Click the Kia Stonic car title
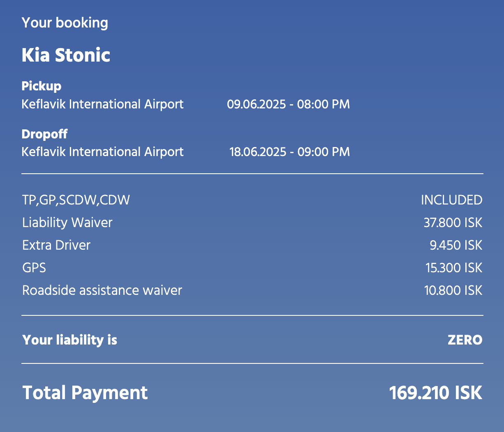The height and width of the screenshot is (432, 504). pyautogui.click(x=66, y=55)
